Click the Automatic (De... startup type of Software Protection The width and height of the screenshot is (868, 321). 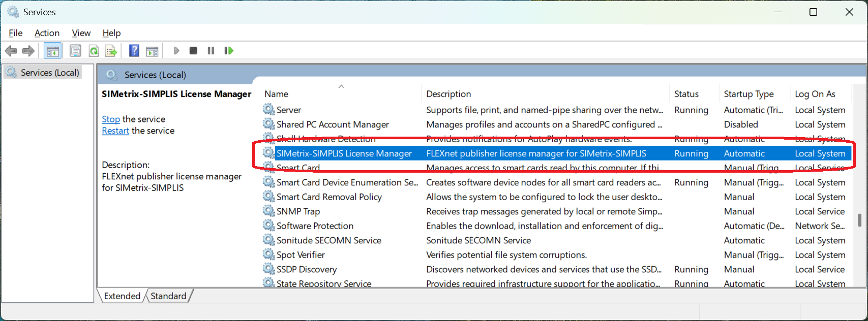pos(754,226)
